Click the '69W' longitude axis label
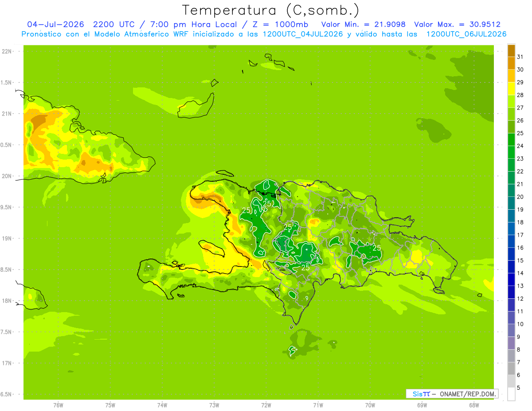 422,405
